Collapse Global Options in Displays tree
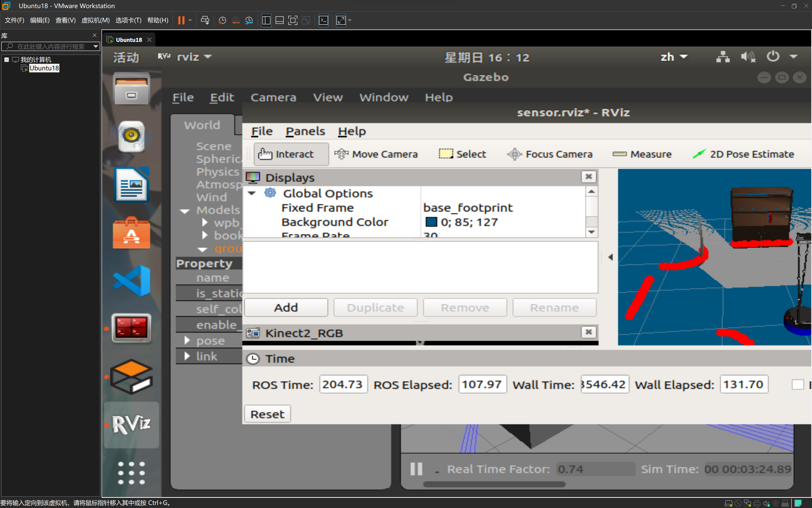The image size is (812, 508). (x=252, y=194)
